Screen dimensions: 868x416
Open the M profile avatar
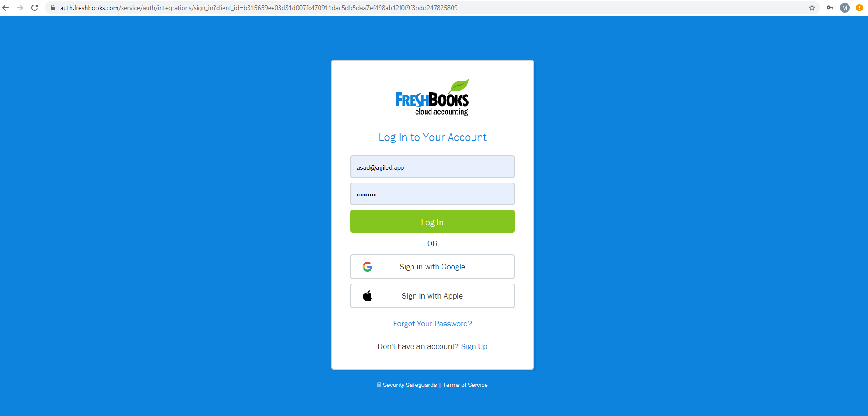[845, 8]
